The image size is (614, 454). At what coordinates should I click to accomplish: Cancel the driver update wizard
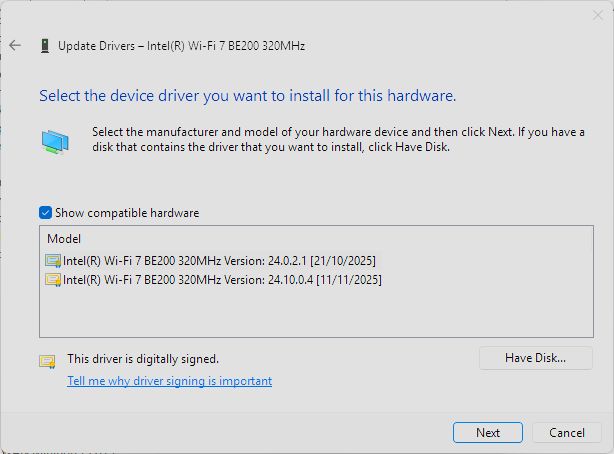[566, 433]
